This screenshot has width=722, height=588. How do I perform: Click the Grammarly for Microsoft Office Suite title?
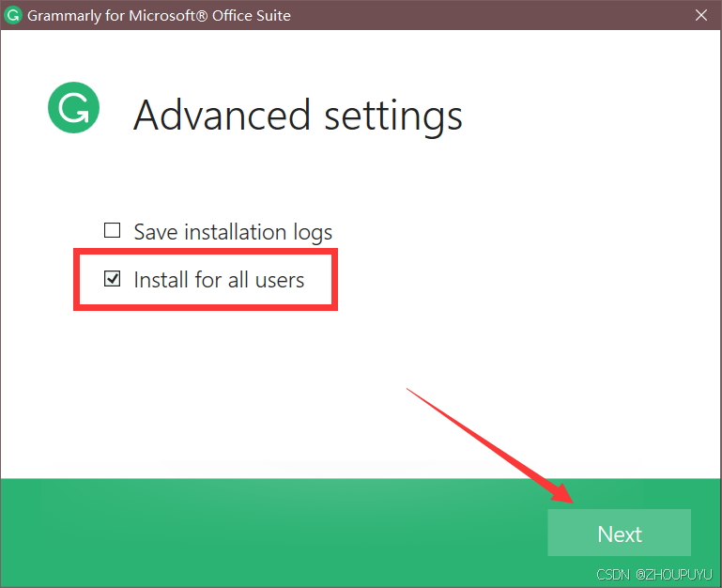pyautogui.click(x=159, y=16)
